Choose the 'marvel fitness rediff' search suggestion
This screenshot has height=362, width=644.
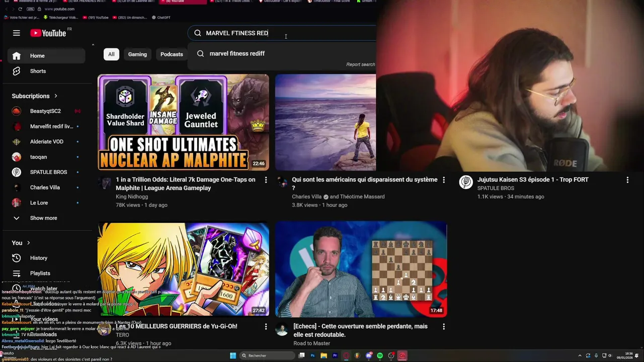(282, 53)
